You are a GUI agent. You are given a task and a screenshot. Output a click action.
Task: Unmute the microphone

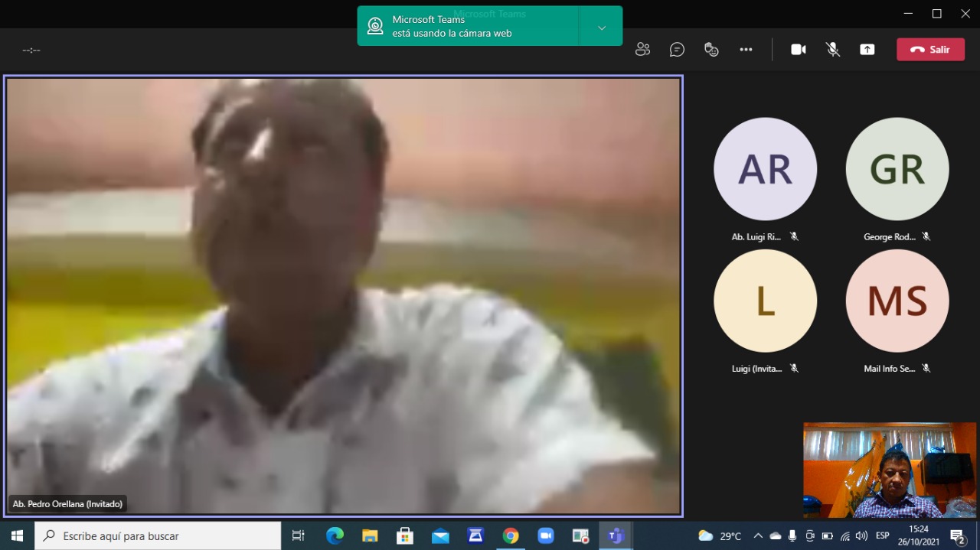832,50
